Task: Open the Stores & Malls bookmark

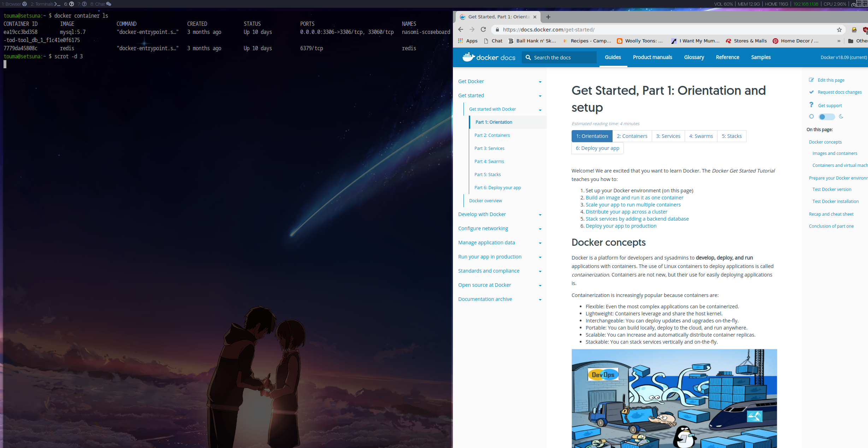Action: click(746, 41)
